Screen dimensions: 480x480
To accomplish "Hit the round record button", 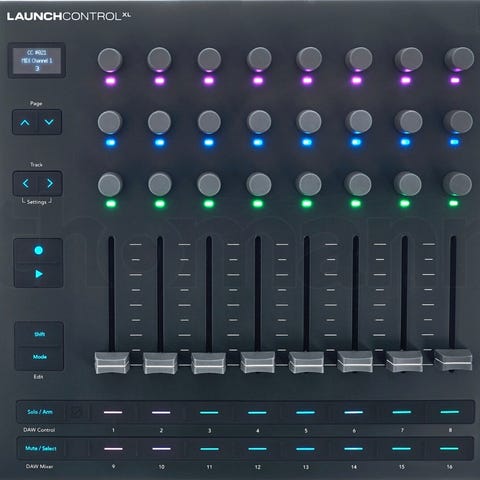I will coord(38,250).
